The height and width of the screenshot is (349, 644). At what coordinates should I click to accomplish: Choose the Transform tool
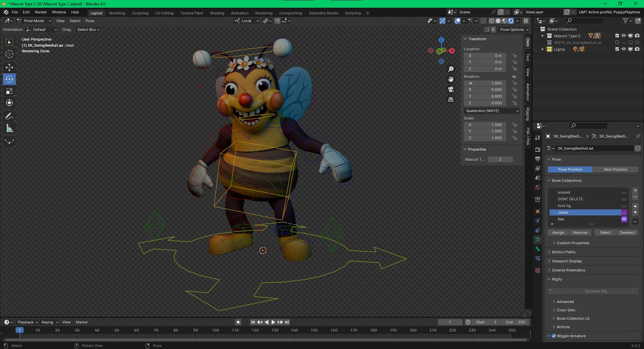coord(9,103)
